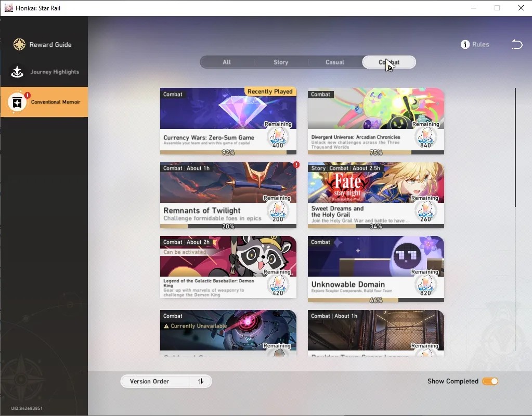Click Unknowable Domain 66% progress bar

(376, 300)
